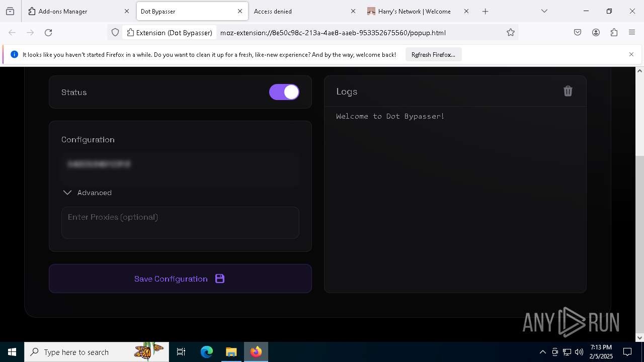The height and width of the screenshot is (362, 644).
Task: Close the Access denied tab
Action: [x=353, y=11]
